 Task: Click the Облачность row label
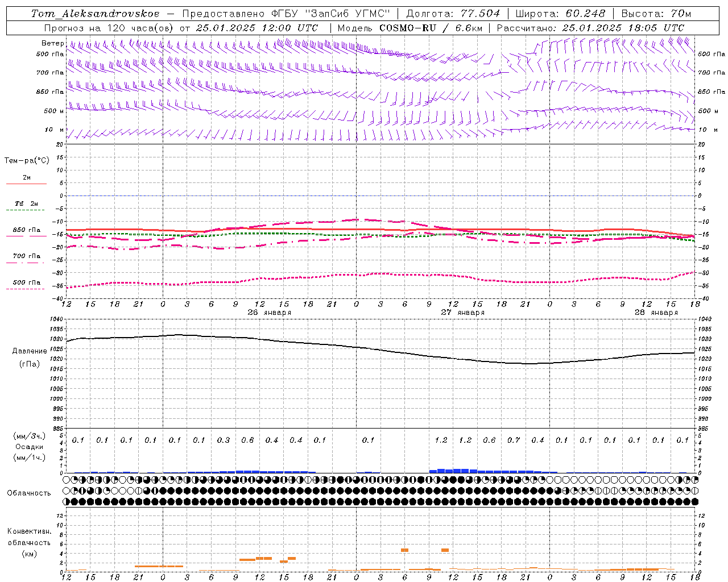click(29, 493)
